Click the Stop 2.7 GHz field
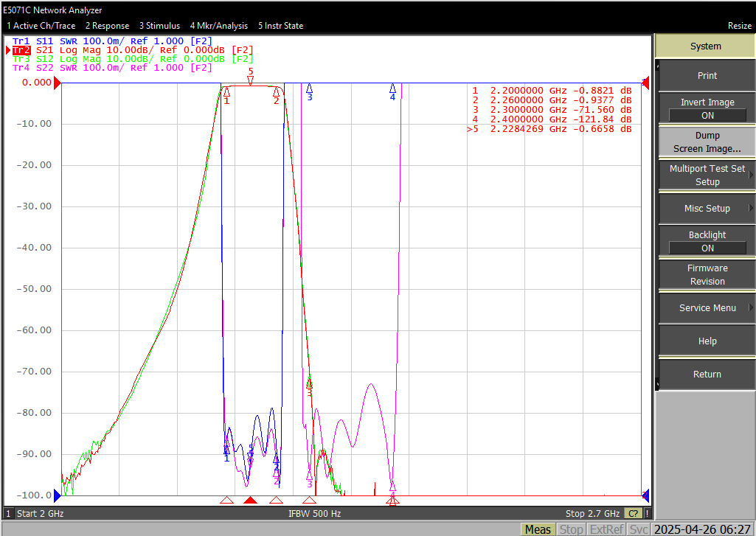 [592, 513]
